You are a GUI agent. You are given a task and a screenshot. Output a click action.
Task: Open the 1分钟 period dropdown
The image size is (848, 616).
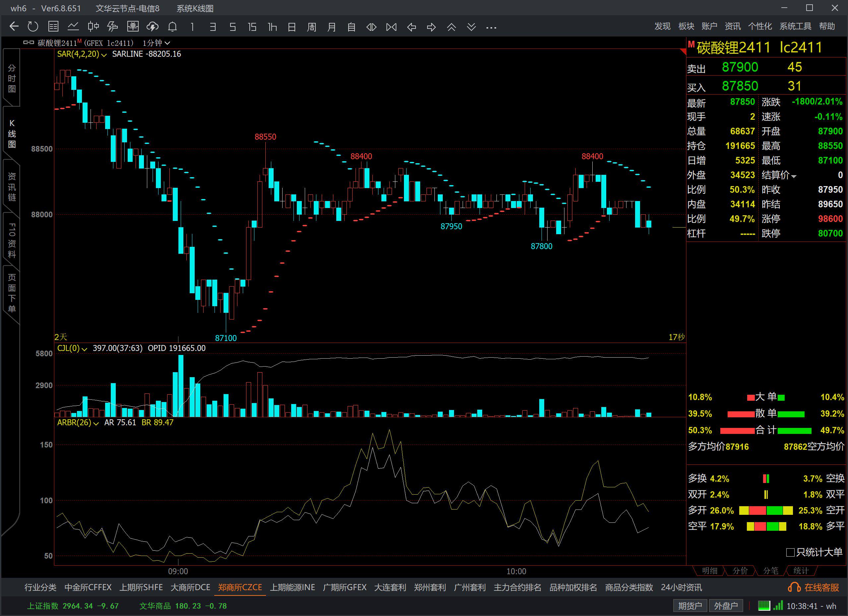tap(156, 43)
